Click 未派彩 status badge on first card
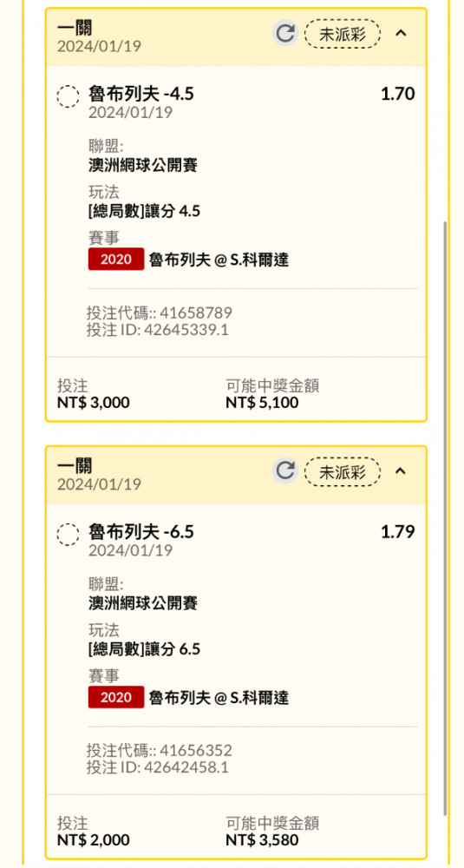 coord(343,35)
